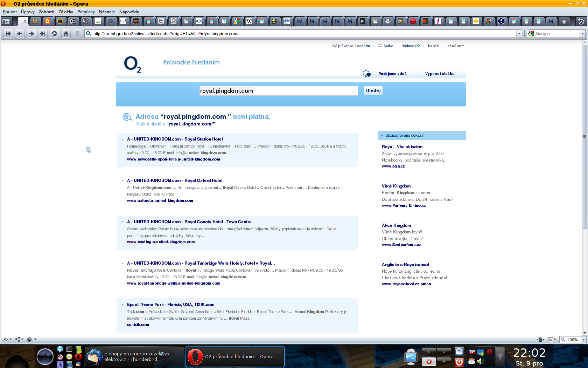
Task: Open the Zobrazit menu
Action: (x=47, y=12)
